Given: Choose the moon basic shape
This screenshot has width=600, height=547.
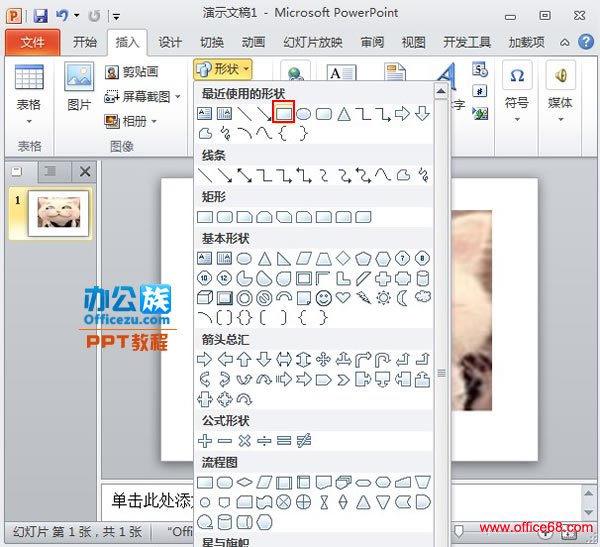Looking at the screenshot, I should click(403, 298).
